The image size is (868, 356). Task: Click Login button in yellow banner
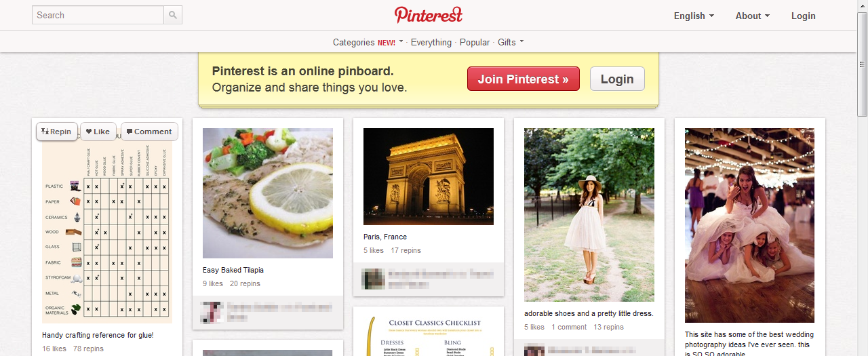617,79
